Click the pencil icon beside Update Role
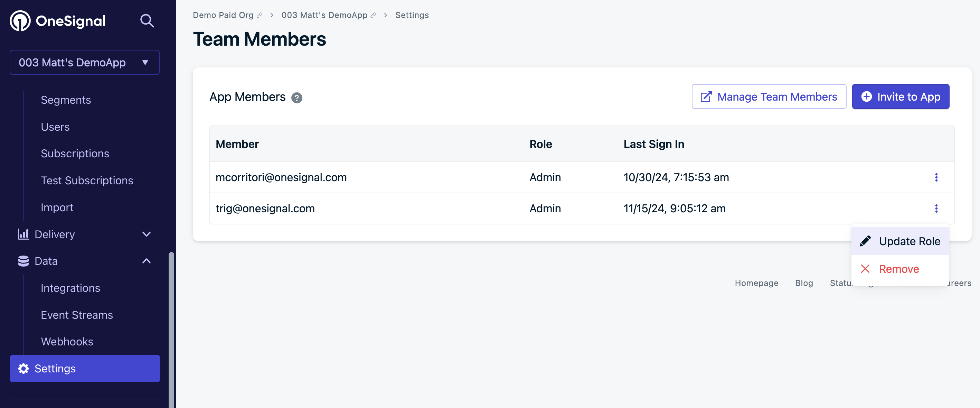The height and width of the screenshot is (408, 980). coord(865,241)
